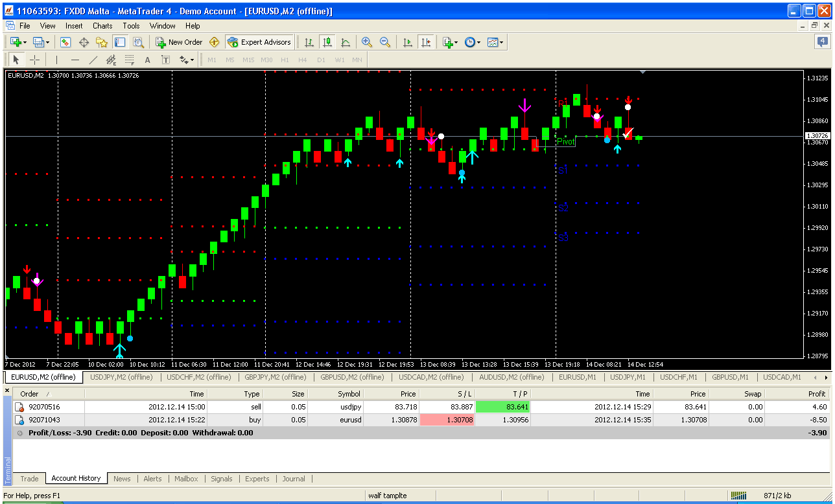Image resolution: width=835 pixels, height=504 pixels.
Task: Open the Tools menu
Action: (x=132, y=26)
